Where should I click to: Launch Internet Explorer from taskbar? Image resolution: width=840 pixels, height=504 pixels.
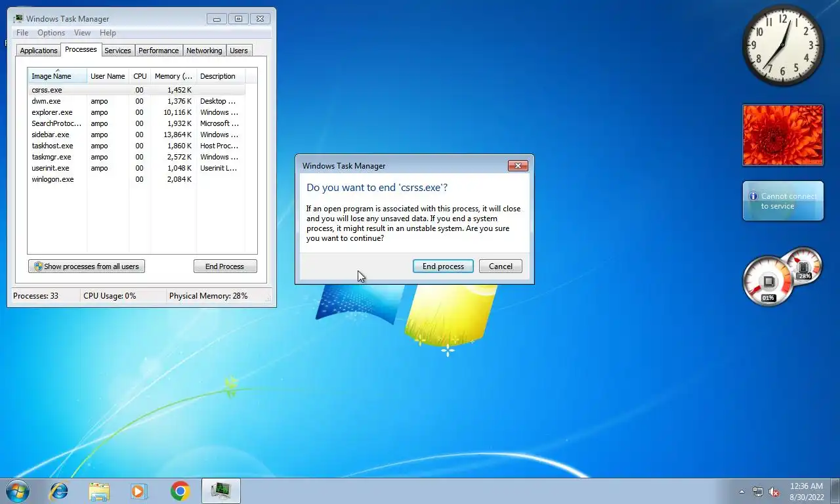(59, 491)
